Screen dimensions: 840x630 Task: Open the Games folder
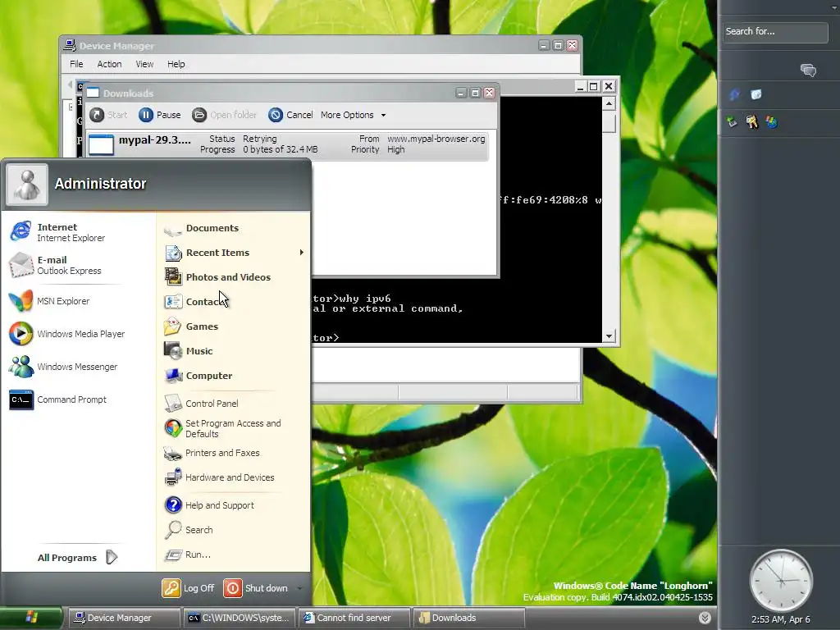click(191, 326)
